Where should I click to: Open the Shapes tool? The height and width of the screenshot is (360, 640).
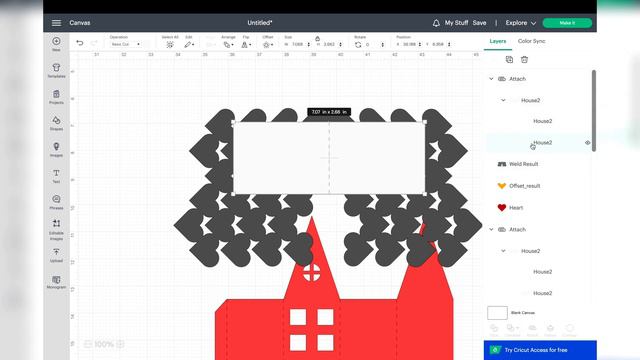56,123
